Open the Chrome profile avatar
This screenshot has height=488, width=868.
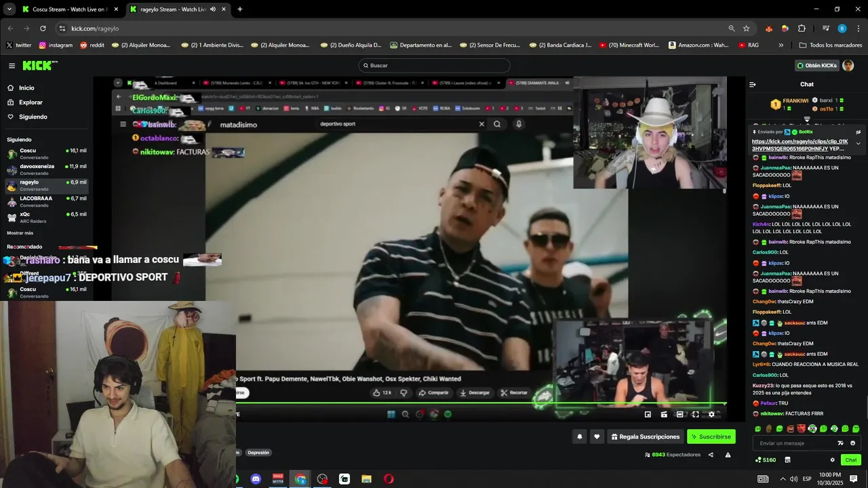click(x=842, y=28)
